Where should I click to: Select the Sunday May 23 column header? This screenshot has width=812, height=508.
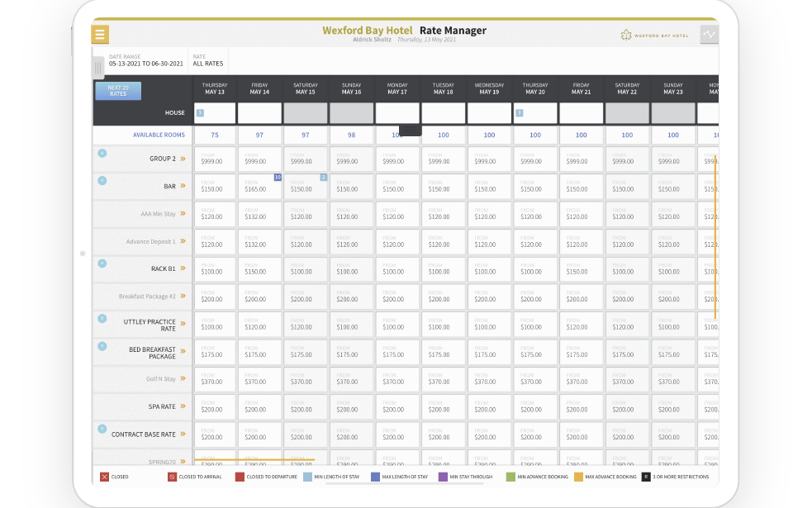[673, 88]
